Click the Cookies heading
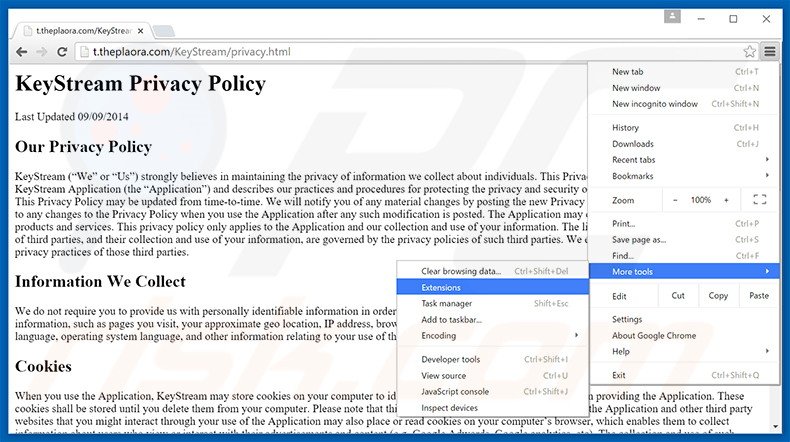This screenshot has height=442, width=790. pyautogui.click(x=43, y=366)
